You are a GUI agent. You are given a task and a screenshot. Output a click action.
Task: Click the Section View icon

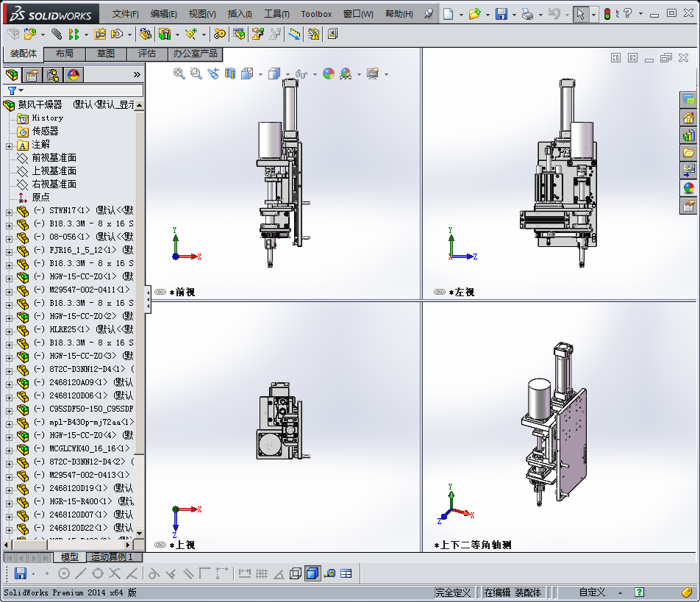tap(230, 74)
